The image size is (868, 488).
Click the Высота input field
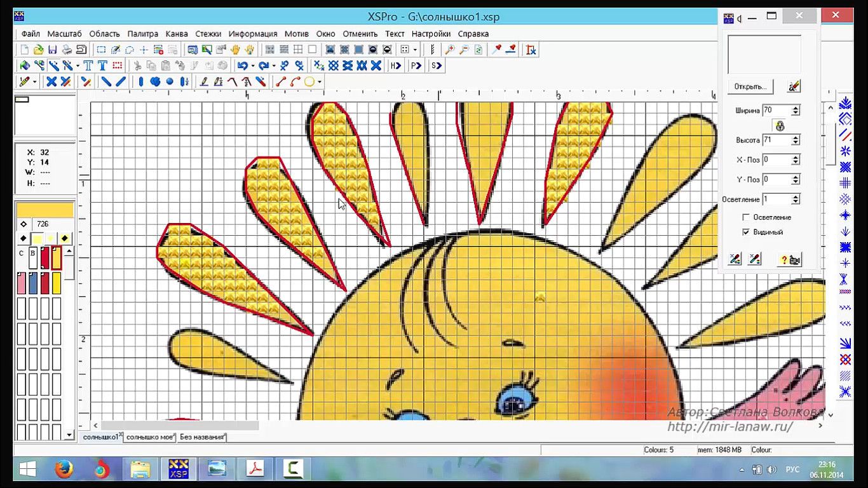click(x=776, y=140)
